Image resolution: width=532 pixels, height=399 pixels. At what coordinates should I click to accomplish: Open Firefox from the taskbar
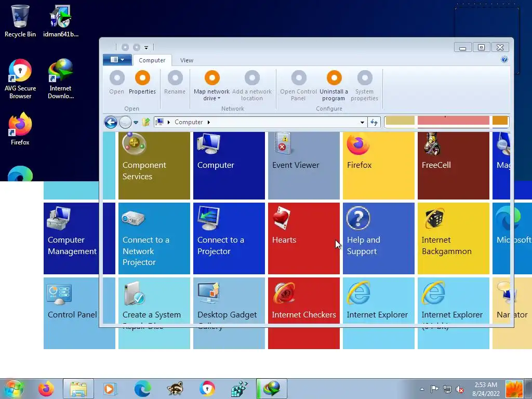46,389
